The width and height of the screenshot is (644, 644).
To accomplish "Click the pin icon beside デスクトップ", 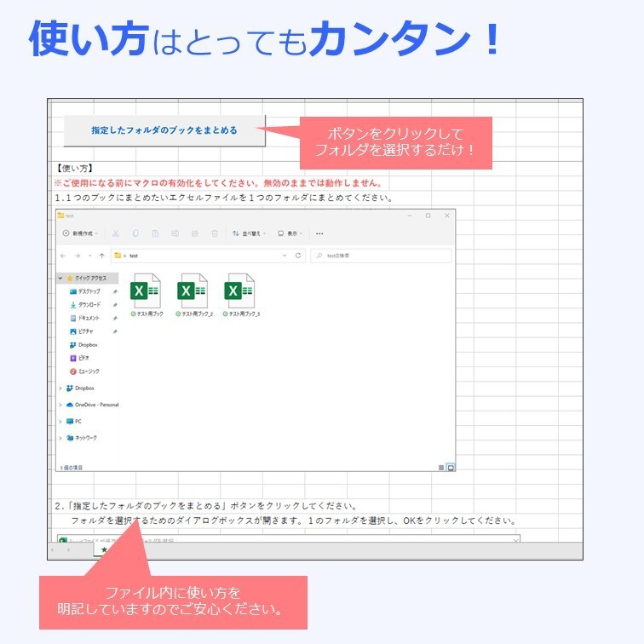I will coord(115,291).
